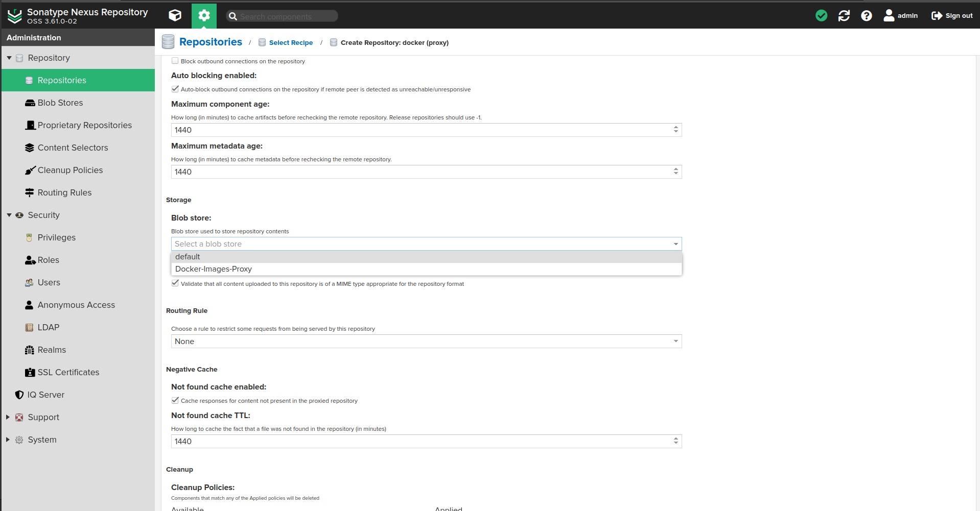Click the Administration gear icon
Image resolution: width=980 pixels, height=511 pixels.
click(204, 15)
